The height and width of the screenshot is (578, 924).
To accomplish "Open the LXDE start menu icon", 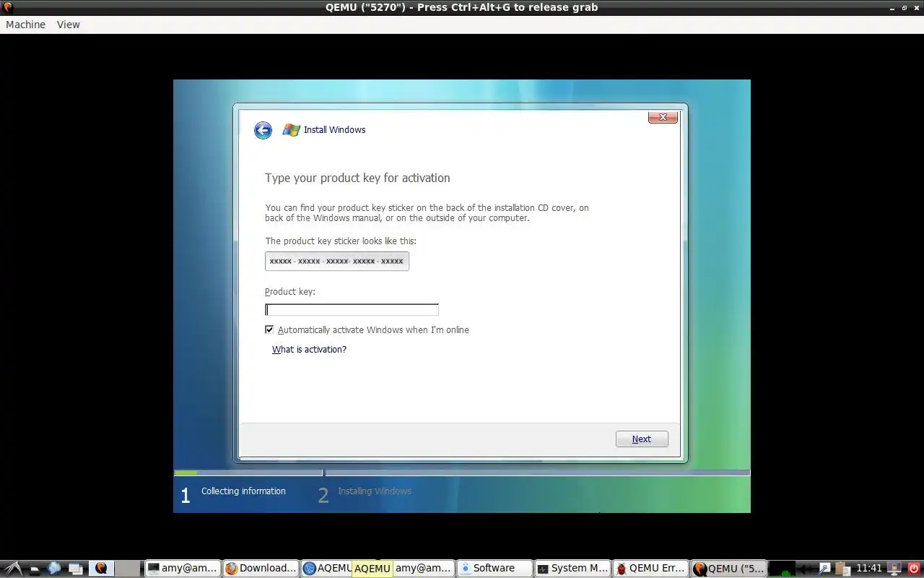I will point(13,569).
